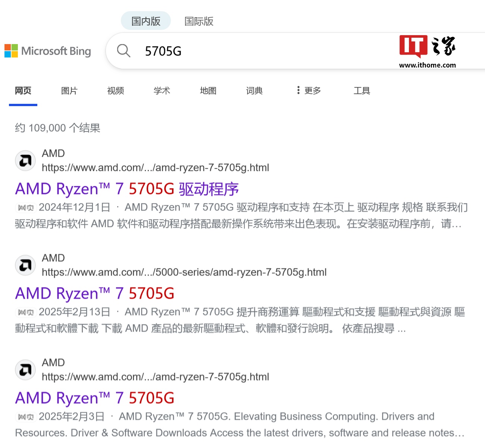
Task: Click the snippet dated 2025年2月13日
Action: (x=240, y=320)
